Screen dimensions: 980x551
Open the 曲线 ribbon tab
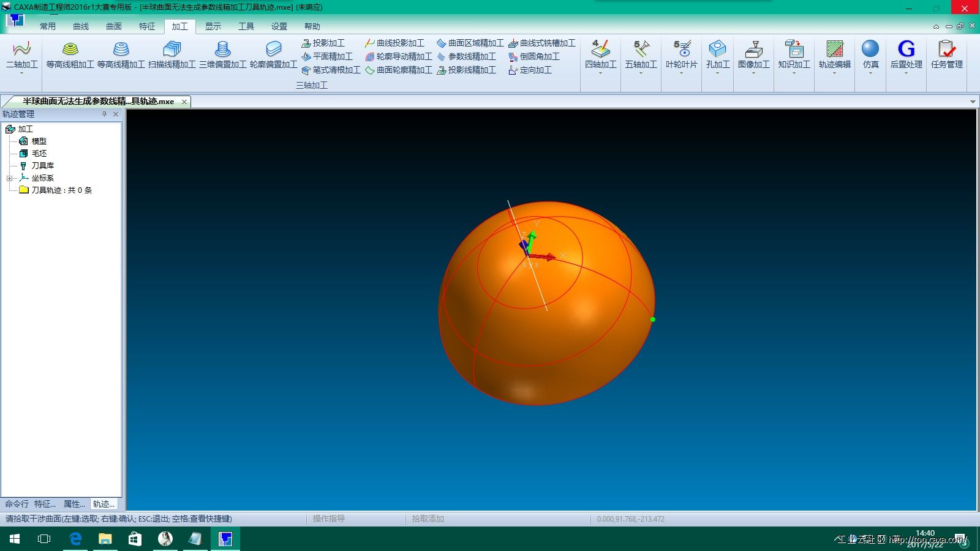(x=81, y=26)
